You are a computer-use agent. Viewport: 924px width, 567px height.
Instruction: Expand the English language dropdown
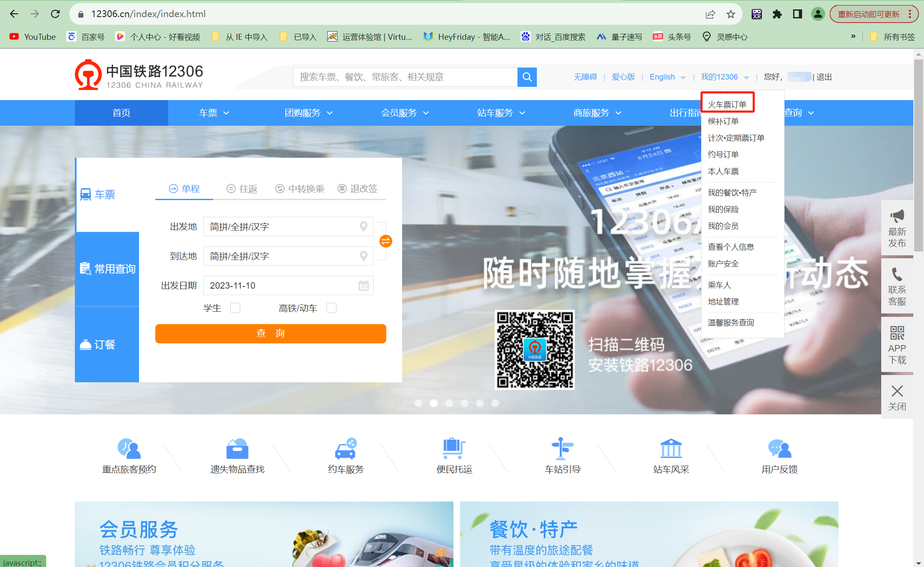tap(666, 77)
